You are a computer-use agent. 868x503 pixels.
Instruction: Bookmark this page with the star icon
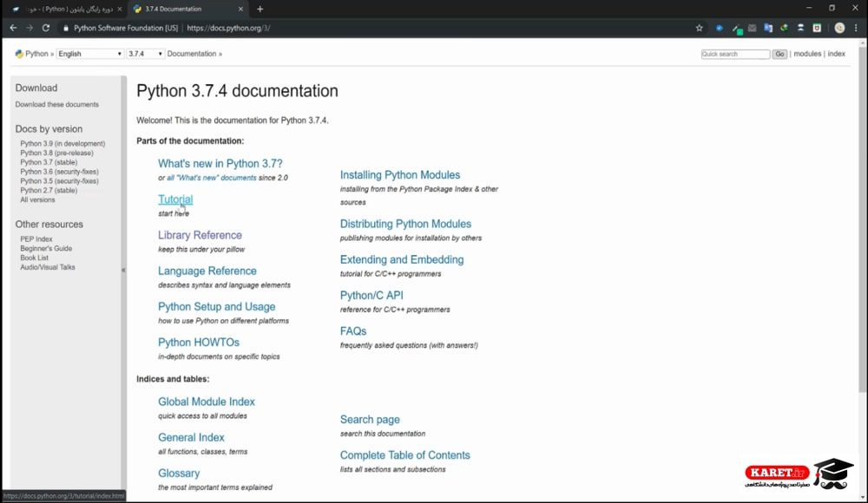point(699,28)
